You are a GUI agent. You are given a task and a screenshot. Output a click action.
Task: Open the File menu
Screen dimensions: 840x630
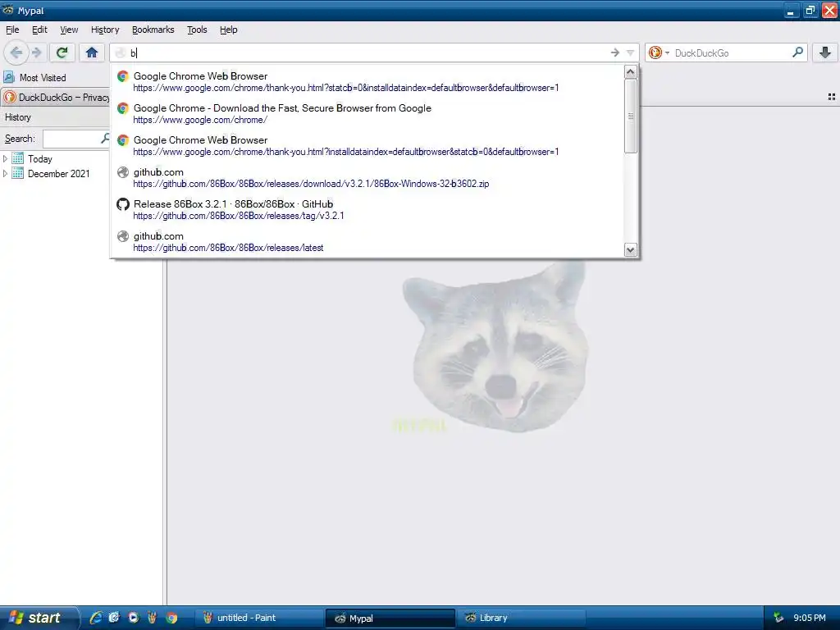pyautogui.click(x=12, y=30)
